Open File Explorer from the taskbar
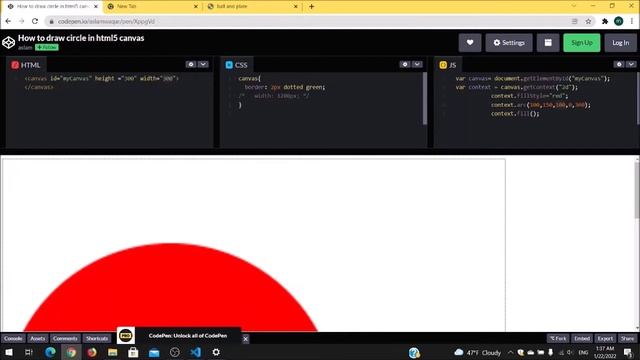640x360 pixels. (x=113, y=352)
